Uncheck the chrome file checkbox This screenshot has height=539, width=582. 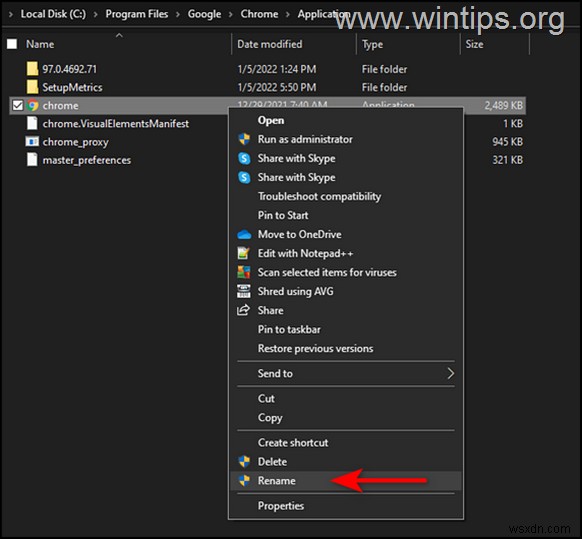click(17, 105)
